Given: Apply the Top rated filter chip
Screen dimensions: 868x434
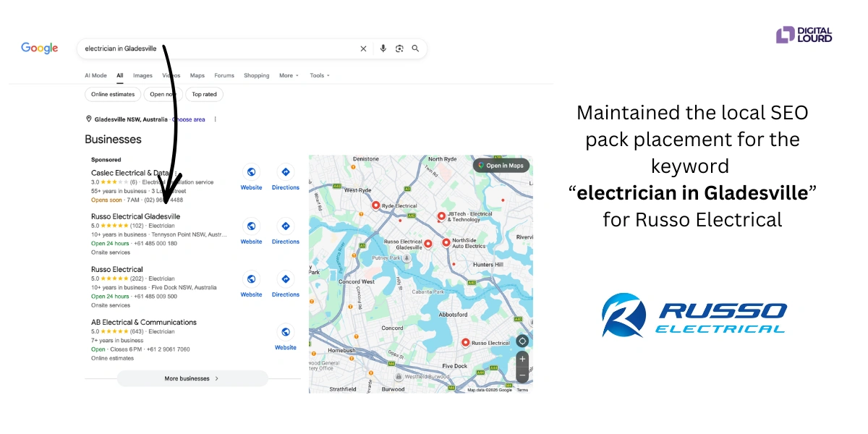Looking at the screenshot, I should point(205,94).
